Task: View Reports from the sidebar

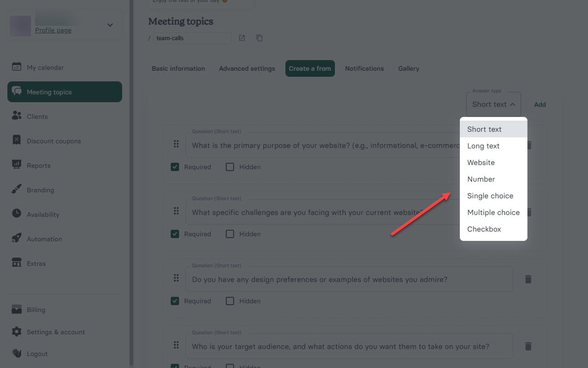Action: [x=38, y=165]
